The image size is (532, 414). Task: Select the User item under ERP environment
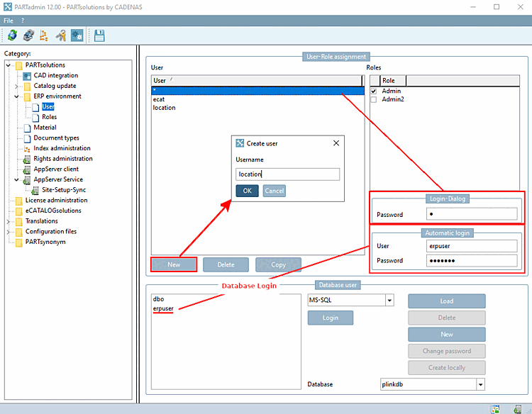point(48,107)
